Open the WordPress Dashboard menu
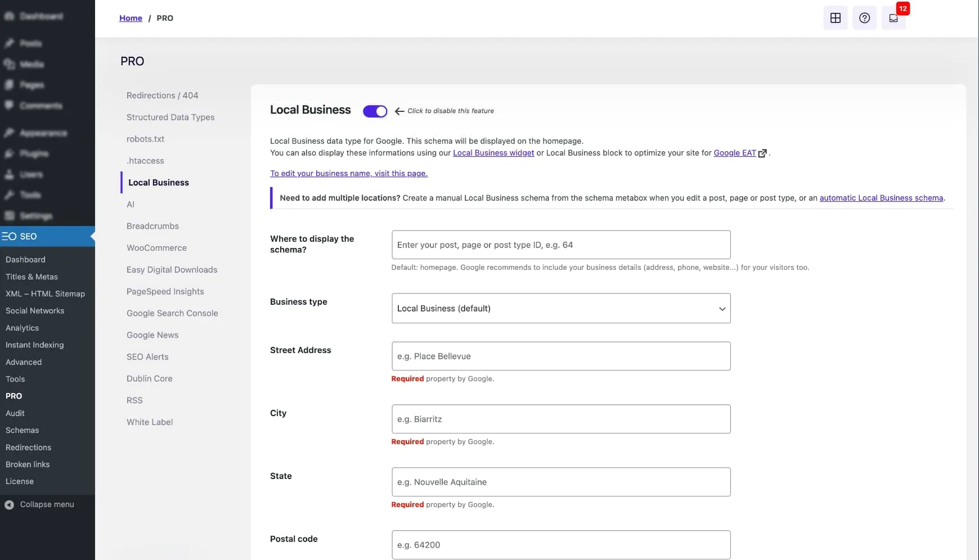The width and height of the screenshot is (979, 560). [34, 16]
